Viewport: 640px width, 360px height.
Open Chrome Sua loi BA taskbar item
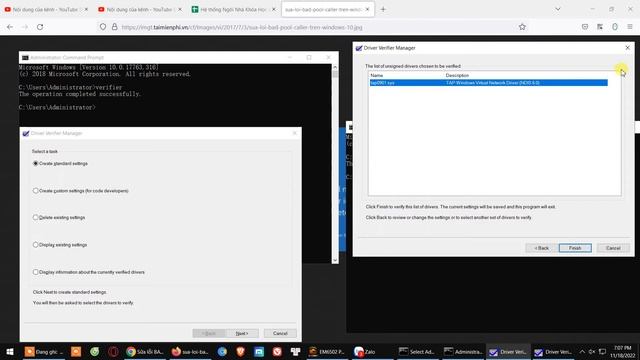click(x=144, y=351)
